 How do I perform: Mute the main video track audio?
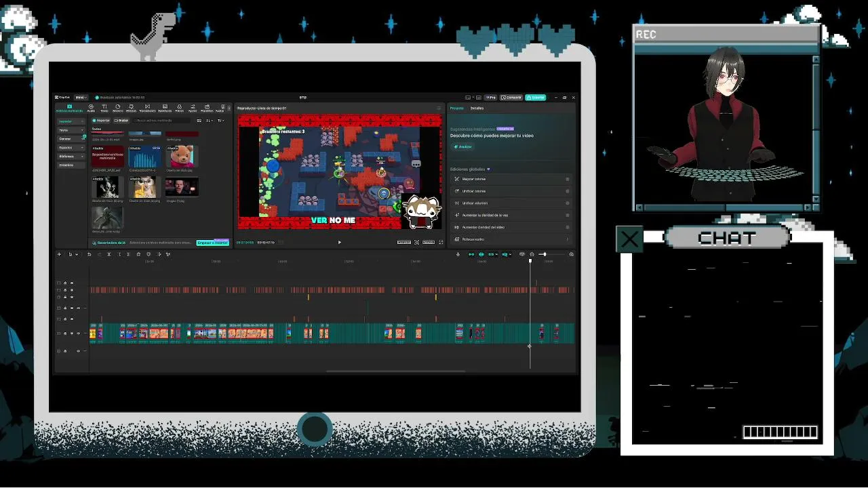pyautogui.click(x=78, y=333)
